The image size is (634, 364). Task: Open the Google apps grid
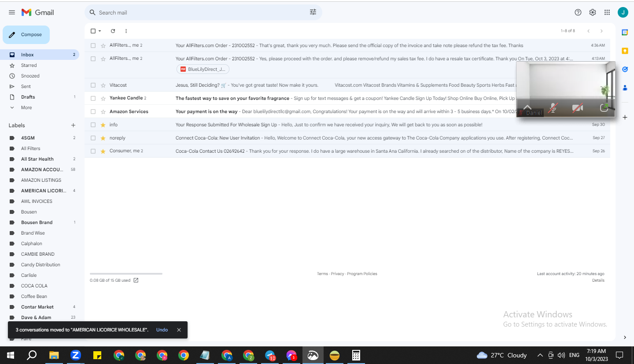pyautogui.click(x=607, y=12)
